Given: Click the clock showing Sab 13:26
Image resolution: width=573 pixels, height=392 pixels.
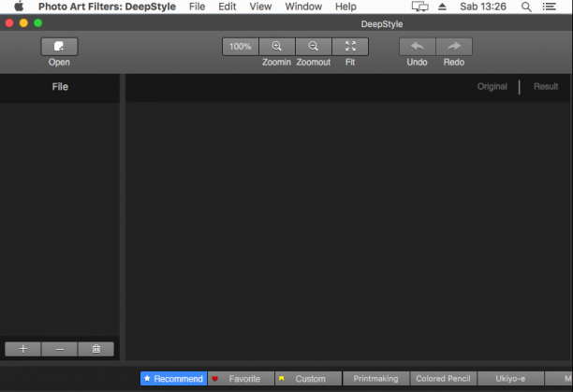Looking at the screenshot, I should pos(483,7).
